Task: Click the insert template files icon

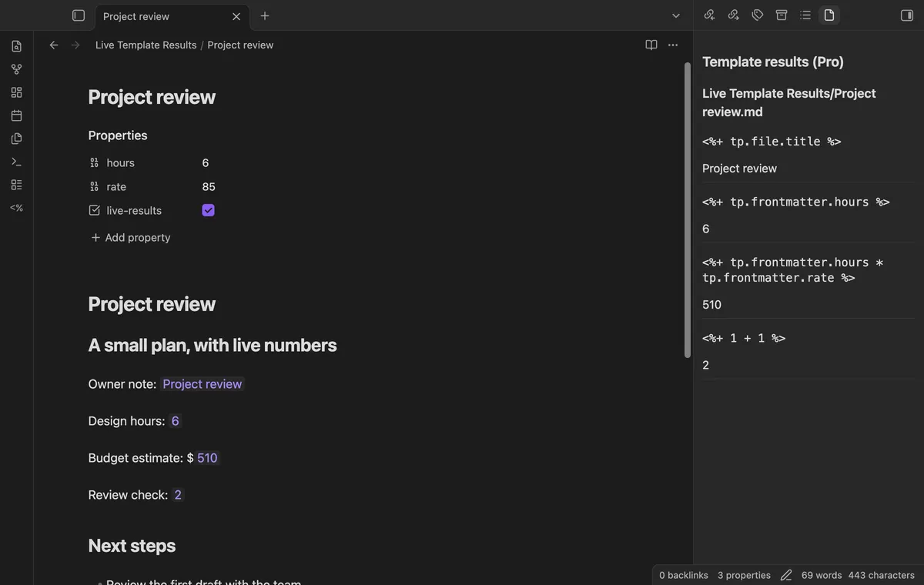Action: pyautogui.click(x=16, y=139)
